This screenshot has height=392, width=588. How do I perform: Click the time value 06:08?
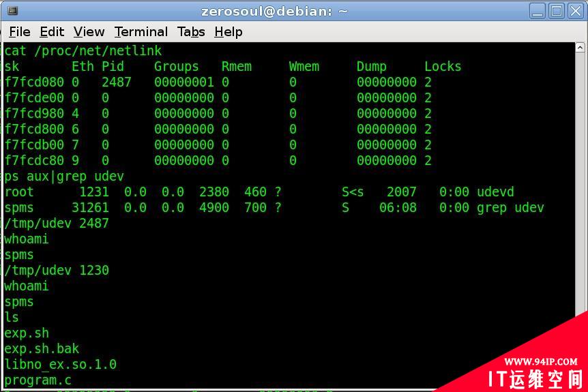(398, 208)
